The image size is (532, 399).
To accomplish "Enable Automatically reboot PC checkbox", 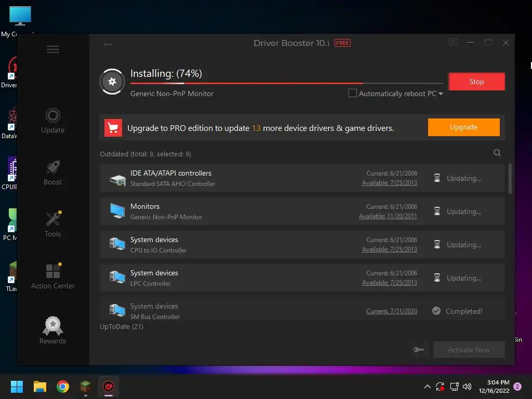I will coord(353,93).
